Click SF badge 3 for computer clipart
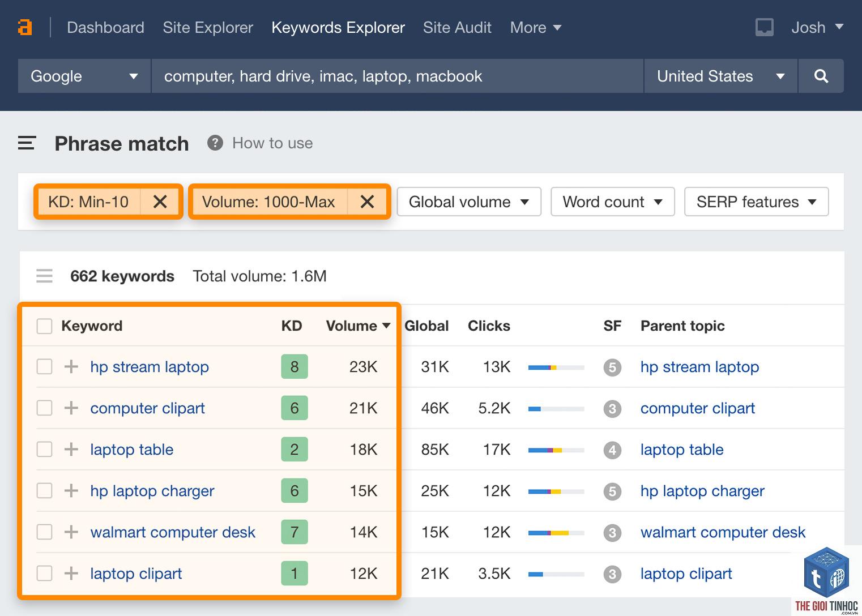 pyautogui.click(x=612, y=409)
